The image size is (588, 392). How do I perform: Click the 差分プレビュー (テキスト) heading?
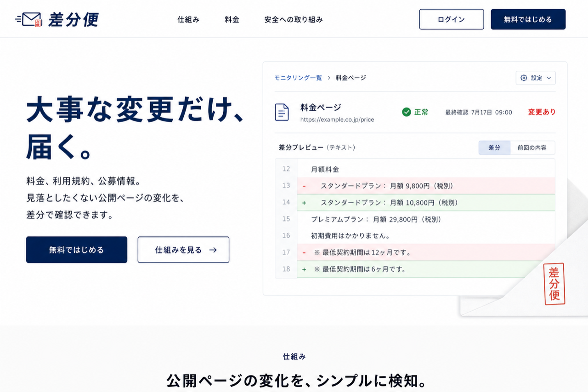pyautogui.click(x=317, y=148)
